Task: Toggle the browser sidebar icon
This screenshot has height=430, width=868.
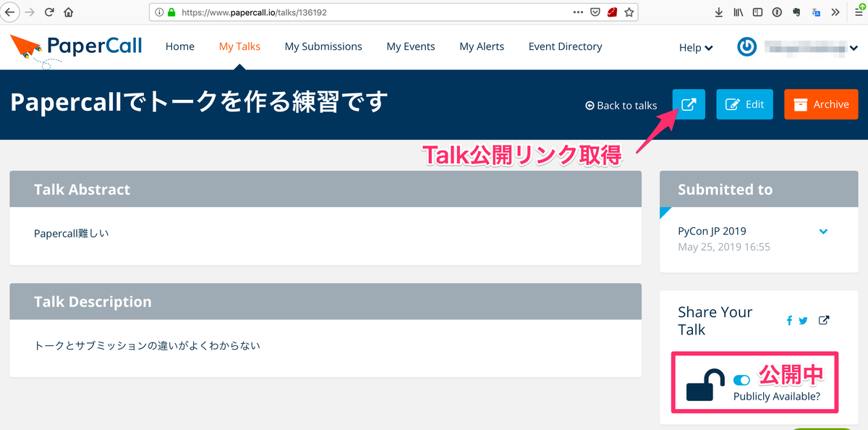Action: point(757,12)
